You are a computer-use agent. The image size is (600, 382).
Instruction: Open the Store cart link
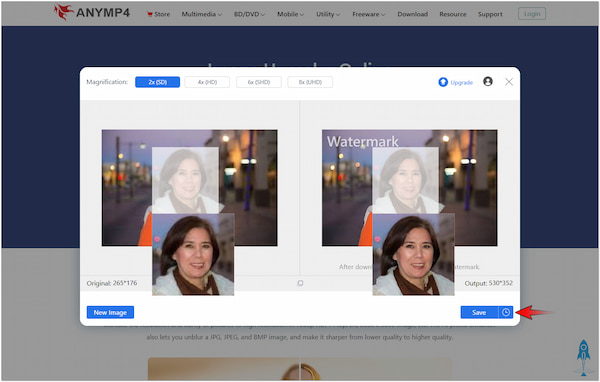point(158,14)
